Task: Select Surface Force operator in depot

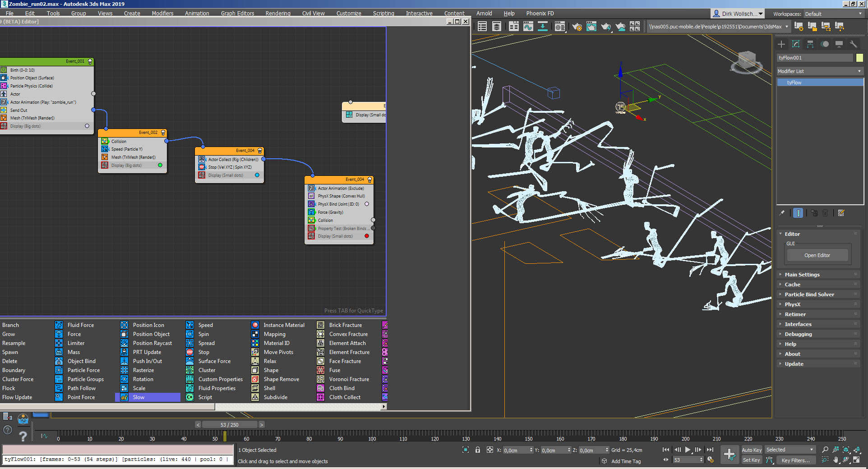Action: 209,361
